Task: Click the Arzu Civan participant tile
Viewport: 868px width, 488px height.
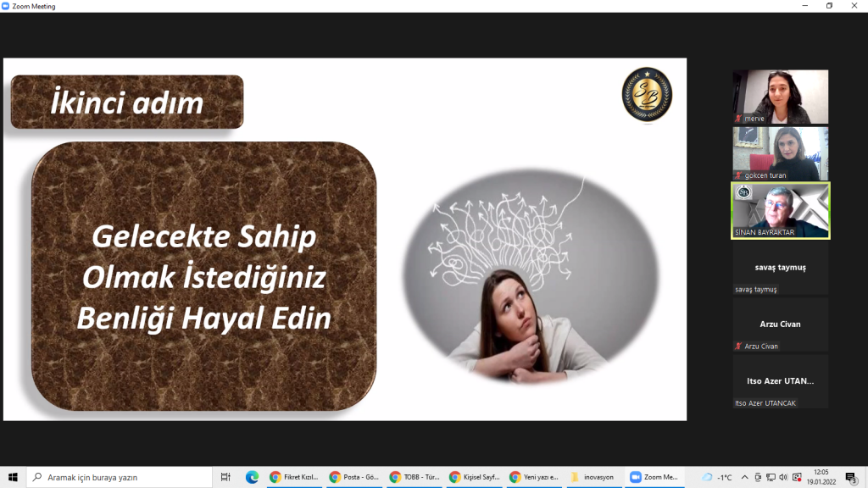Action: point(780,324)
